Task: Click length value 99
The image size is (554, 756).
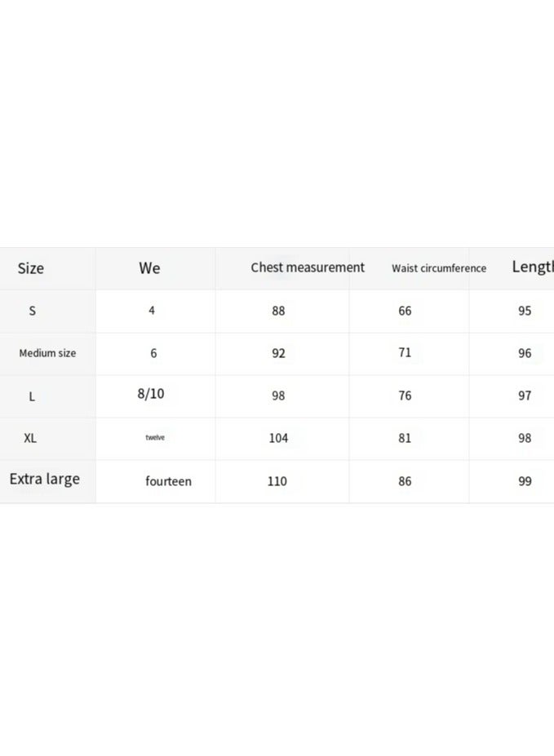Action: tap(525, 481)
